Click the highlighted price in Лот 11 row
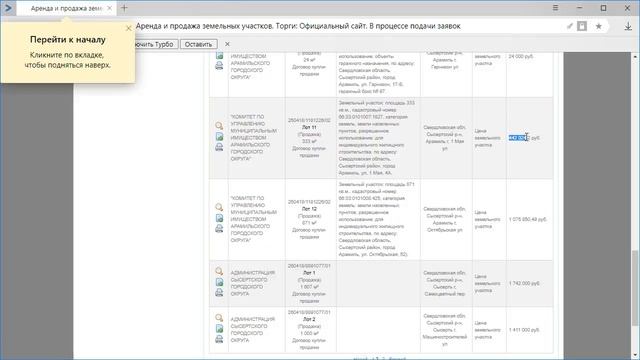The height and width of the screenshot is (360, 640). (524, 138)
